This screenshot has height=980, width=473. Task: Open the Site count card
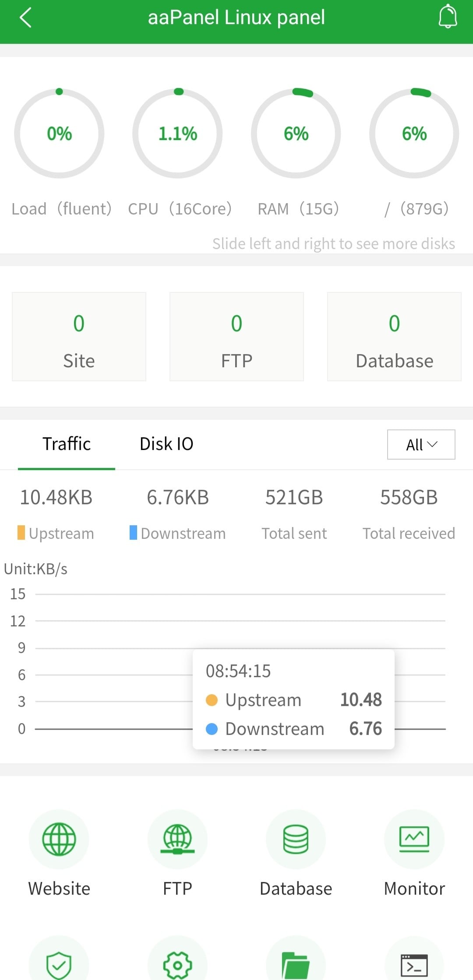pos(79,337)
